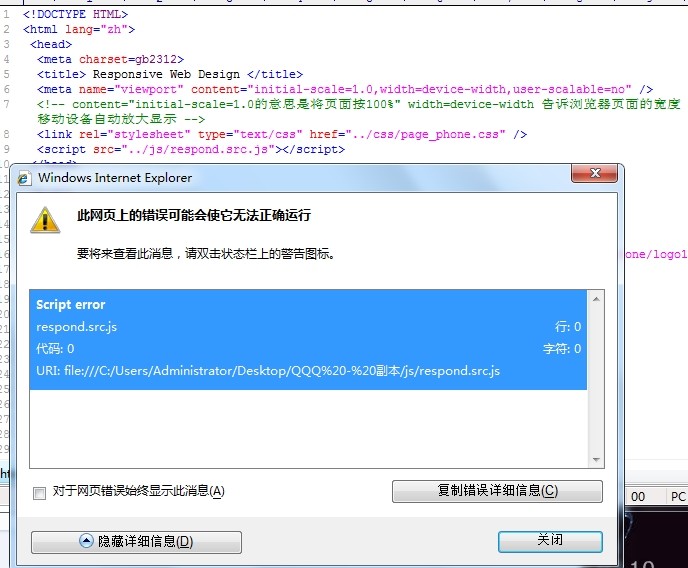Click the 关闭 close button

(550, 541)
